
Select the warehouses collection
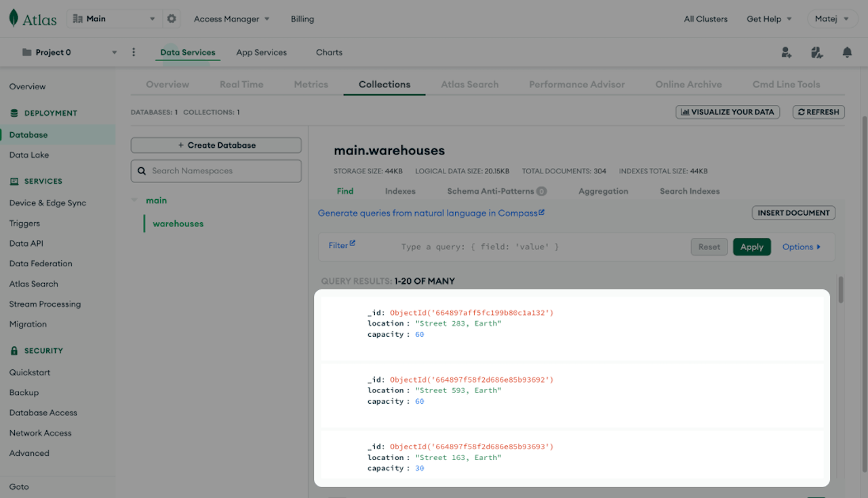(x=178, y=224)
